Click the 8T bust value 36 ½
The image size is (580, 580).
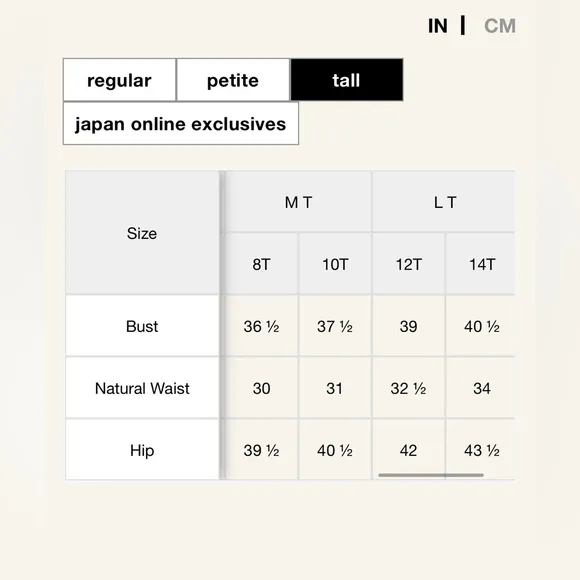pyautogui.click(x=262, y=326)
